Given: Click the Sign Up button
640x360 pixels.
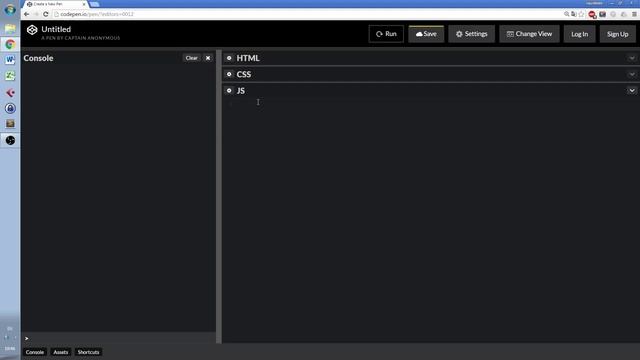Looking at the screenshot, I should click(618, 34).
